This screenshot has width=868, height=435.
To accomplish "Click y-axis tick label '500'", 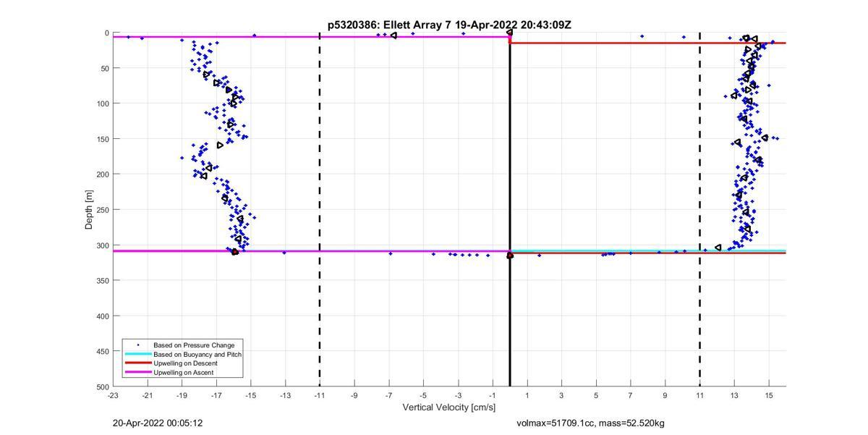I will [x=102, y=387].
